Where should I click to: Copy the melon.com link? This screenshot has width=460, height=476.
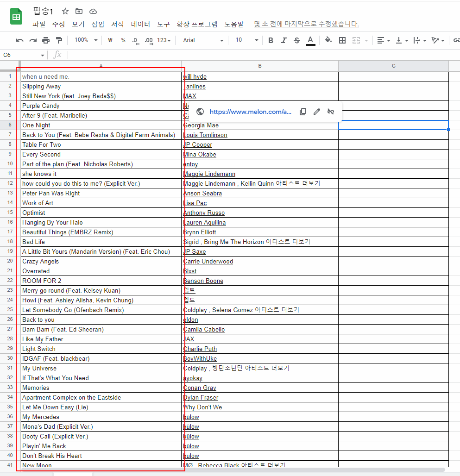coord(302,112)
